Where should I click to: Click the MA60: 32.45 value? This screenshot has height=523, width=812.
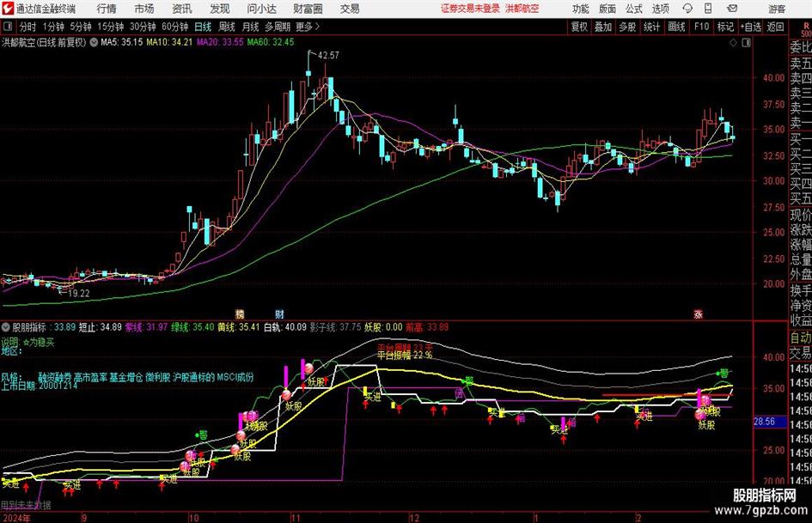(x=271, y=42)
